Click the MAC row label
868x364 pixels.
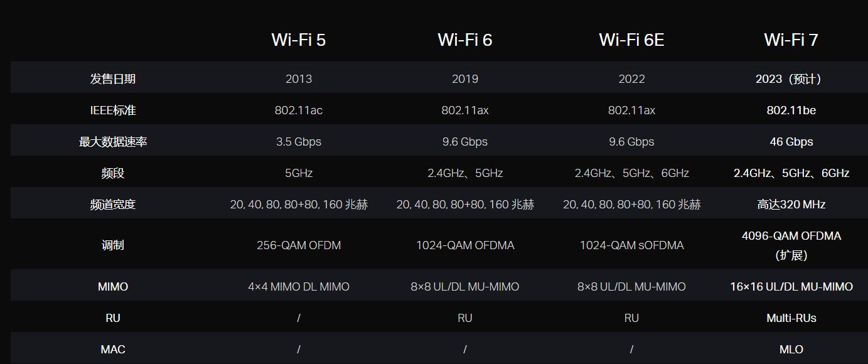[x=113, y=350]
